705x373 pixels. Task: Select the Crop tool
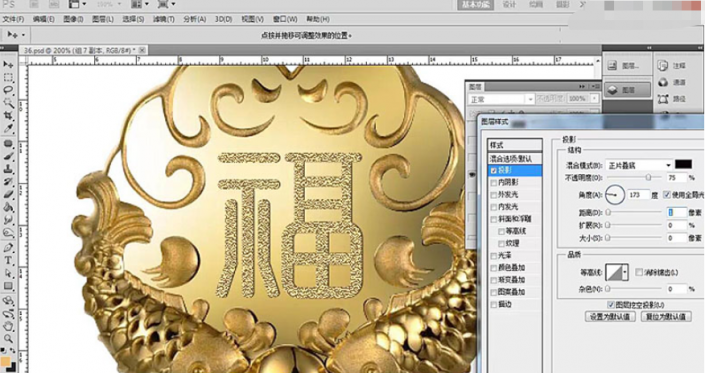click(x=8, y=116)
